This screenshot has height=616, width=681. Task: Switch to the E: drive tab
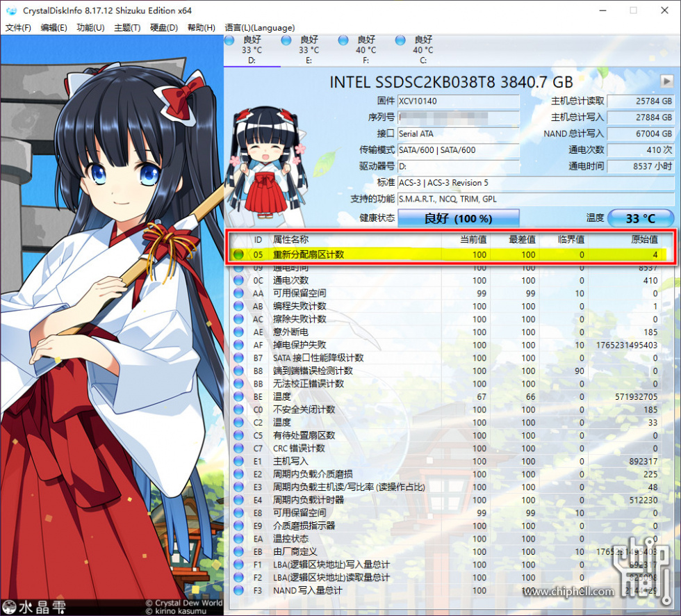[x=309, y=50]
